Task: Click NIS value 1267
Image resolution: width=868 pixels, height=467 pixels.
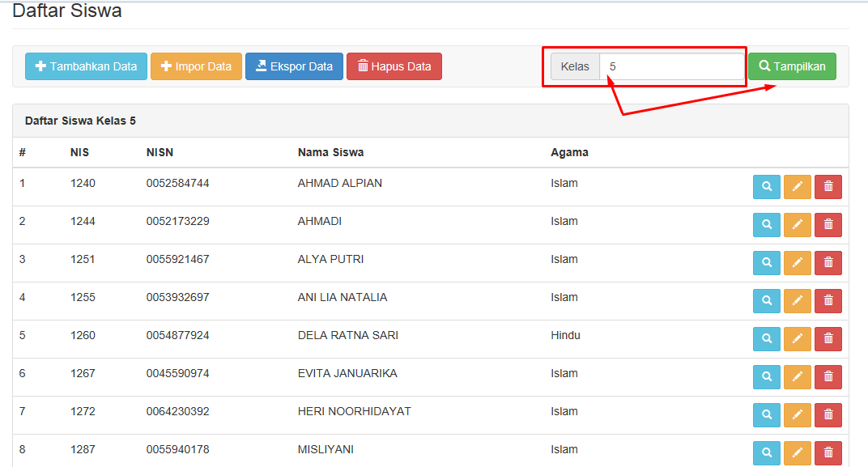Action: [x=83, y=373]
